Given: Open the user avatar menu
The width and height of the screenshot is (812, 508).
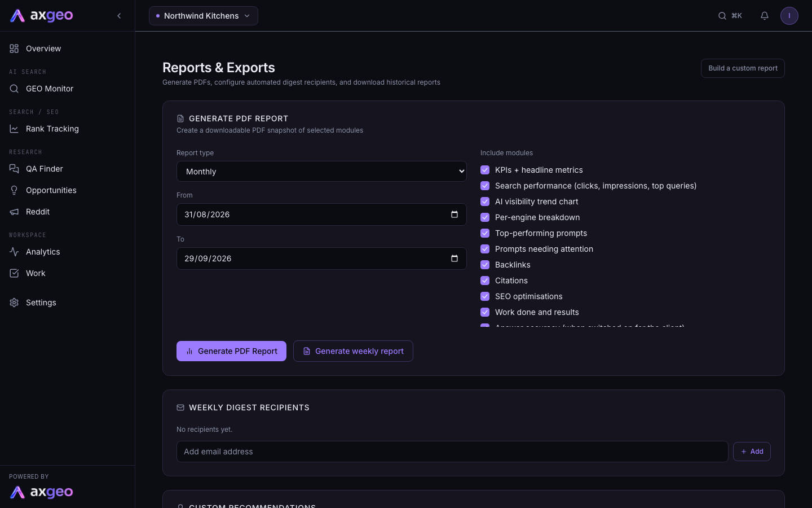Looking at the screenshot, I should pyautogui.click(x=789, y=16).
